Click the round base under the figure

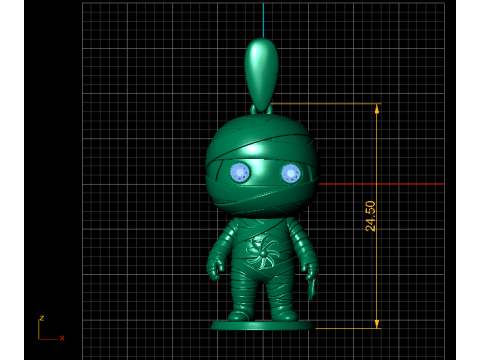(262, 325)
